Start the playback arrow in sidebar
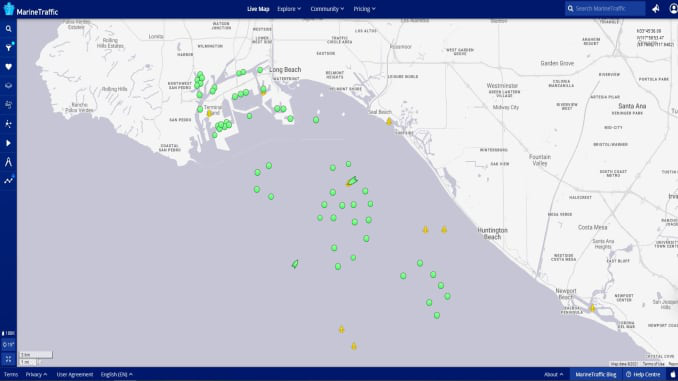 tap(8, 143)
